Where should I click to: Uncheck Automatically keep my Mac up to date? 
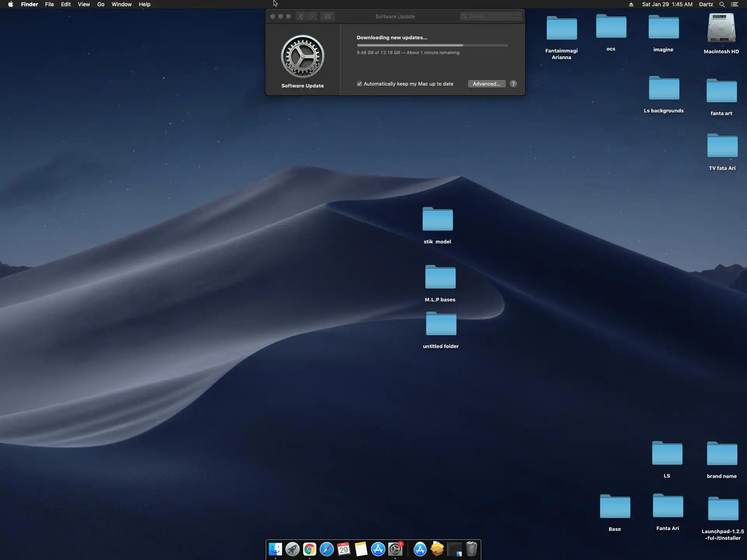click(359, 84)
